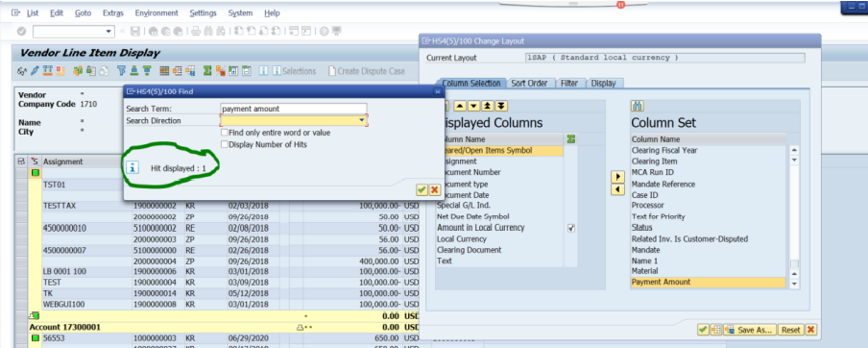Confirm Find dialog with green checkmark

tap(422, 190)
